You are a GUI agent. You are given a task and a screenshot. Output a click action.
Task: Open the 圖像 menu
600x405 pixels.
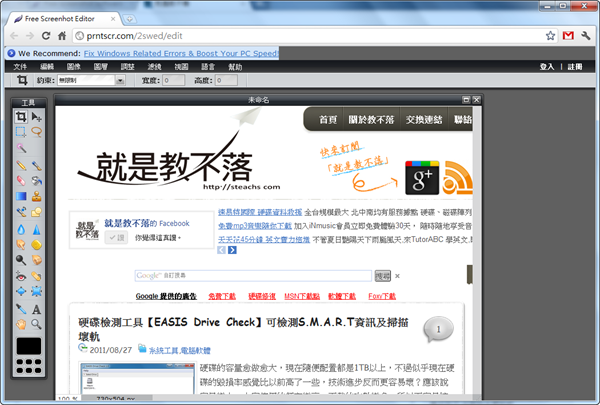[x=74, y=67]
